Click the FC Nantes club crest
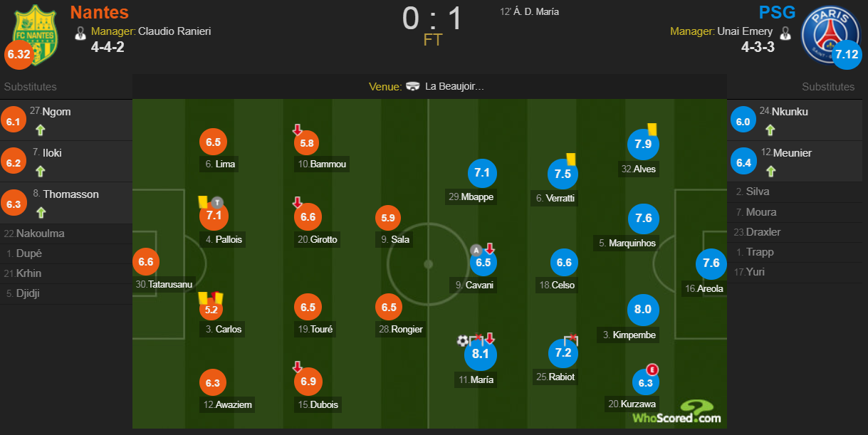The height and width of the screenshot is (435, 868). point(36,33)
